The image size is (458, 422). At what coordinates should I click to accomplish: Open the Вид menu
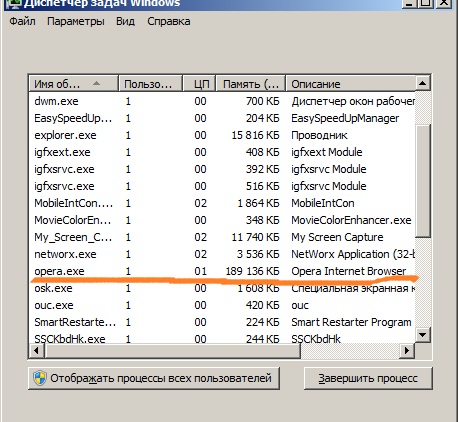point(125,21)
